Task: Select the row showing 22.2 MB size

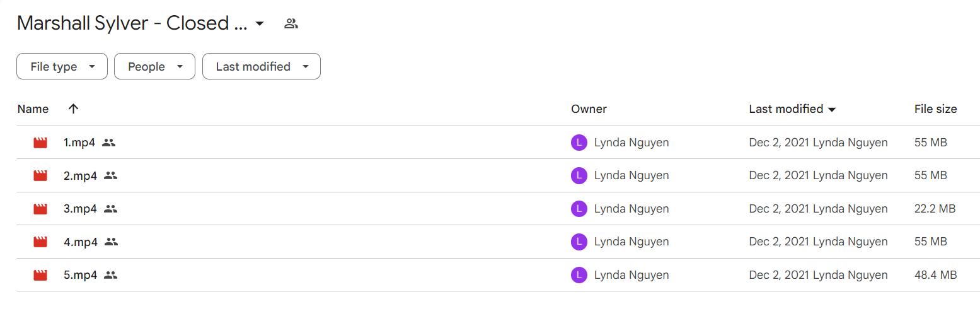Action: point(498,209)
